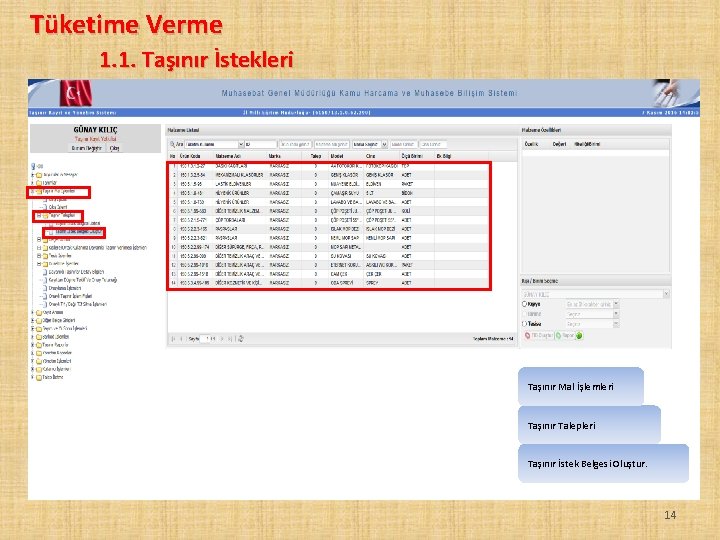
Task: Click the root key icon in tree
Action: coord(33,166)
